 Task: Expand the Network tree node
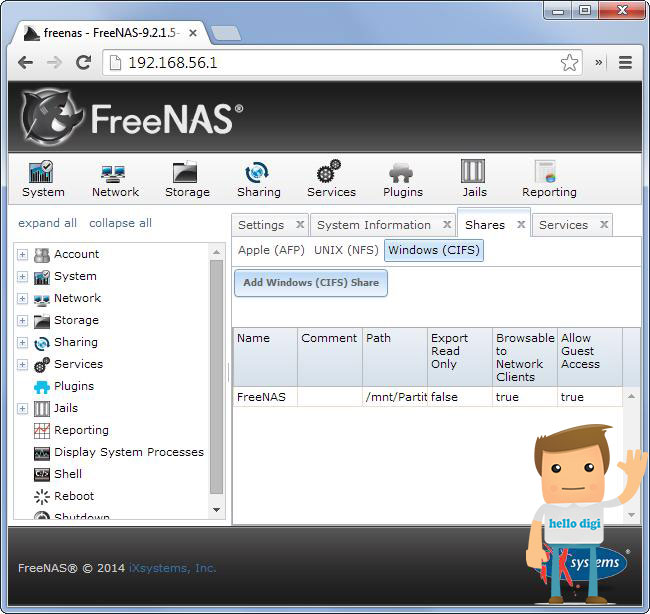pyautogui.click(x=22, y=299)
